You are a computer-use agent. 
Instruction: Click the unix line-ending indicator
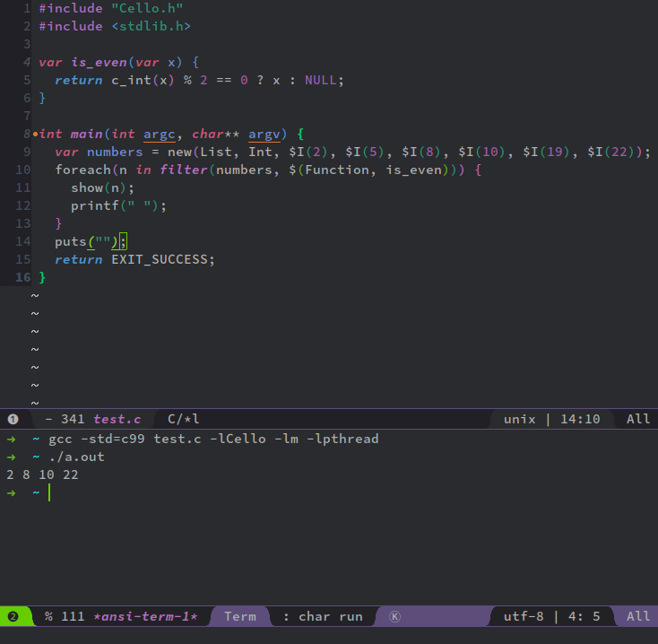pyautogui.click(x=520, y=419)
